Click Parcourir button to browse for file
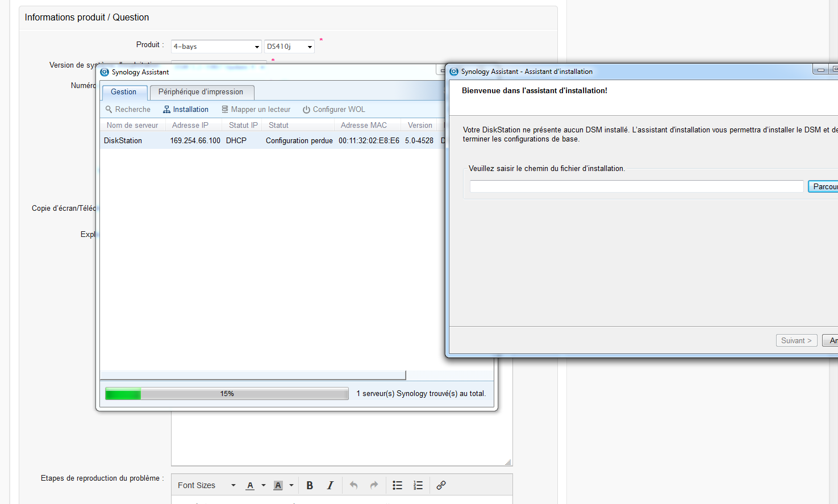838x504 pixels. click(x=823, y=186)
